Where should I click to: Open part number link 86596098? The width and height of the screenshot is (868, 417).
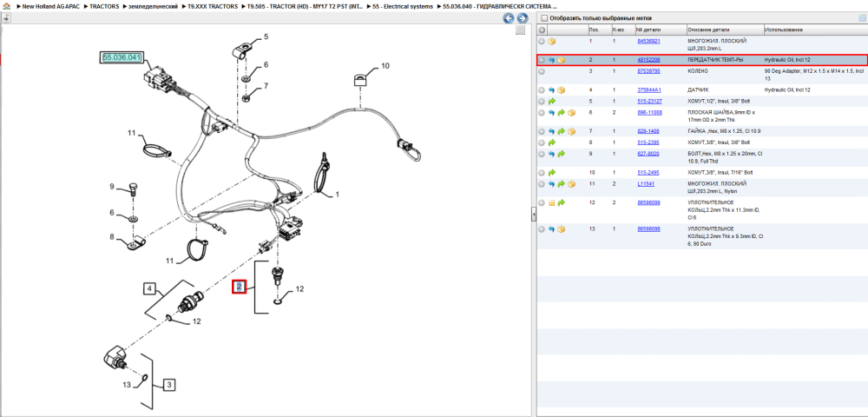pyautogui.click(x=648, y=229)
